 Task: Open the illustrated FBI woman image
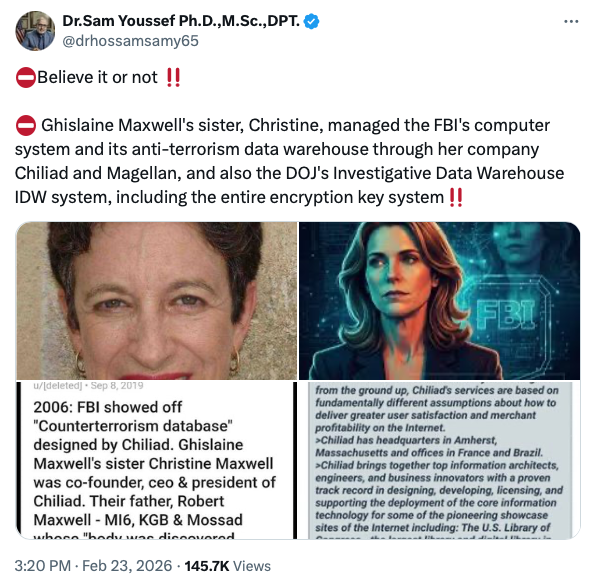[x=439, y=301]
